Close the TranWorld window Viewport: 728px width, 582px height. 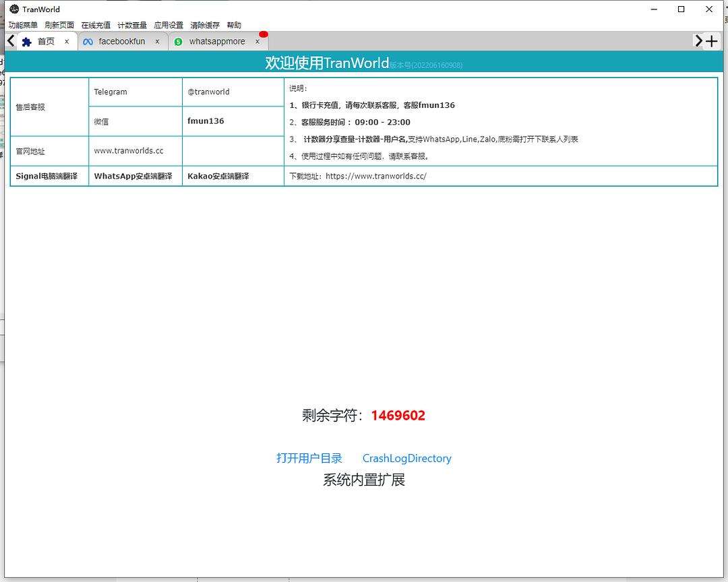click(709, 9)
